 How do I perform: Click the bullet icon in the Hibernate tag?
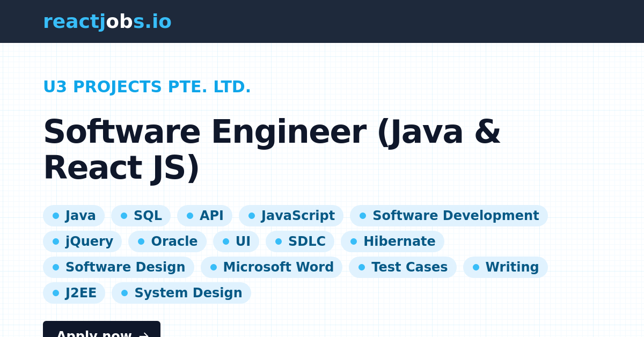(x=354, y=241)
